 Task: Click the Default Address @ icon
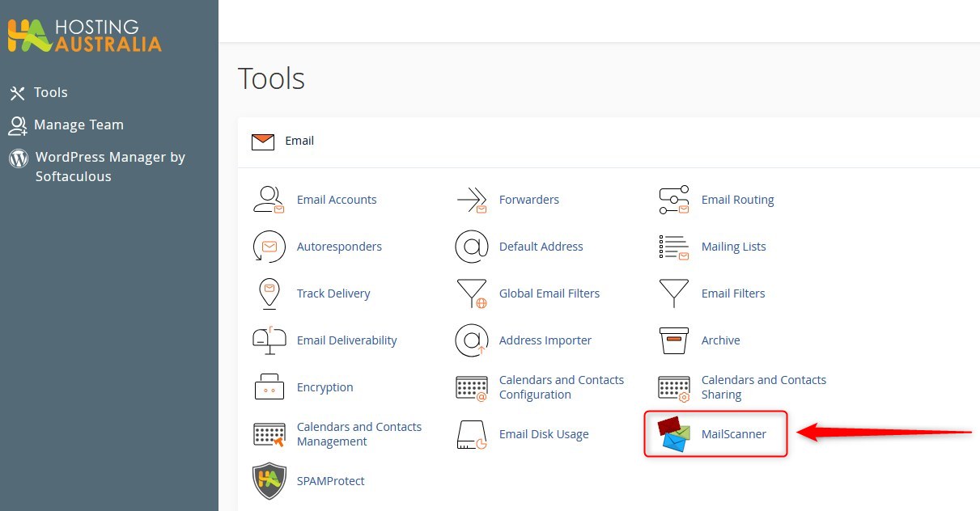[471, 247]
